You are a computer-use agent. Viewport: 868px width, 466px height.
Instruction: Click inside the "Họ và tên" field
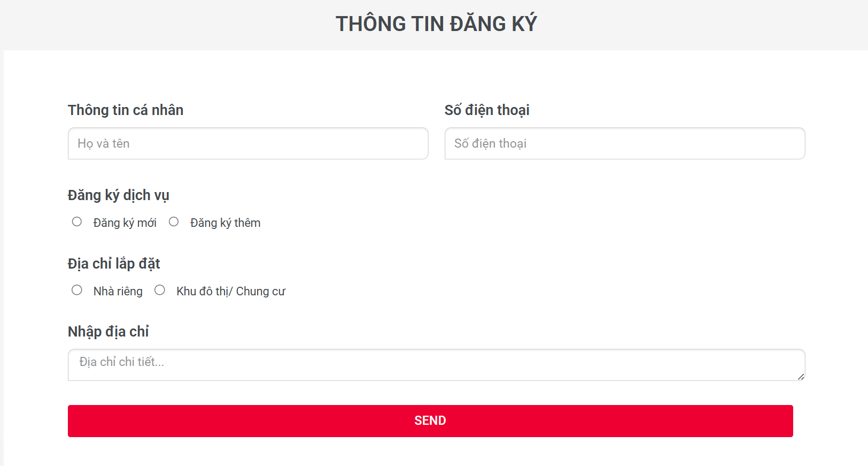pos(247,143)
